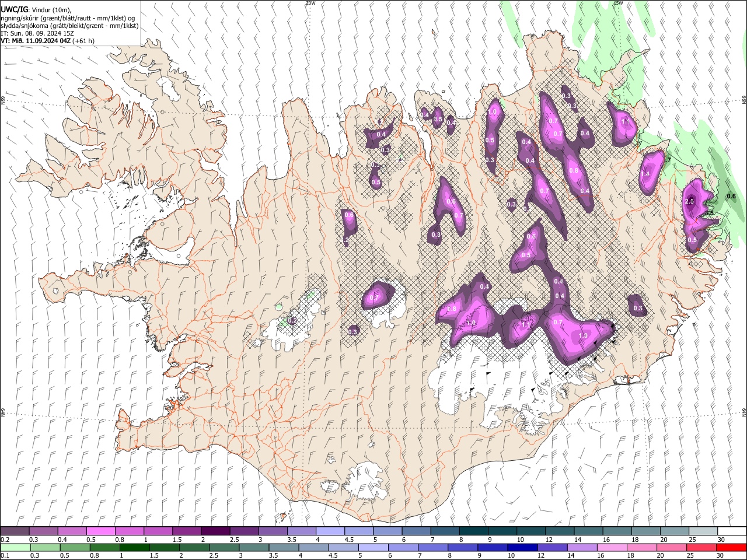Click bottom legend swatch between 10 and 12
The width and height of the screenshot is (747, 560).
point(523,547)
